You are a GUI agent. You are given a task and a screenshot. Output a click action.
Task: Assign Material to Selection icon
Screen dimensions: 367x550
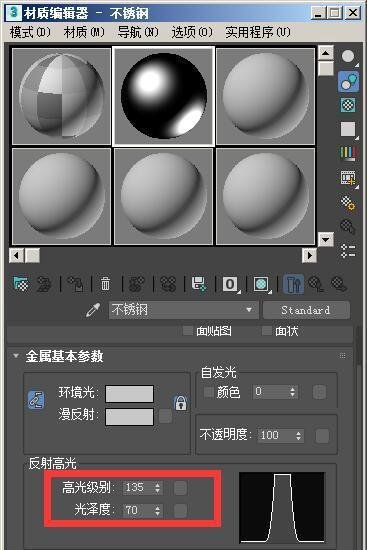pos(75,283)
